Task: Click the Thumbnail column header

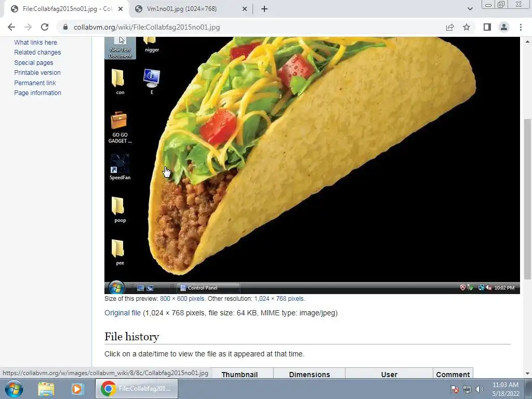Action: tap(240, 374)
